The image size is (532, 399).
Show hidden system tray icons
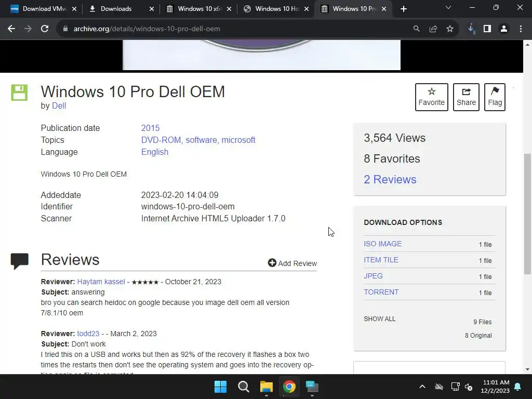point(422,387)
